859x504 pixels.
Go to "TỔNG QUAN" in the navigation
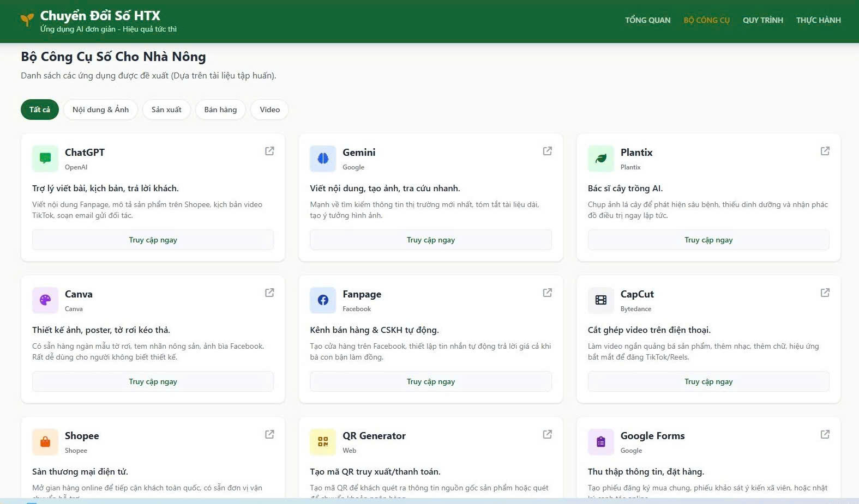(647, 20)
